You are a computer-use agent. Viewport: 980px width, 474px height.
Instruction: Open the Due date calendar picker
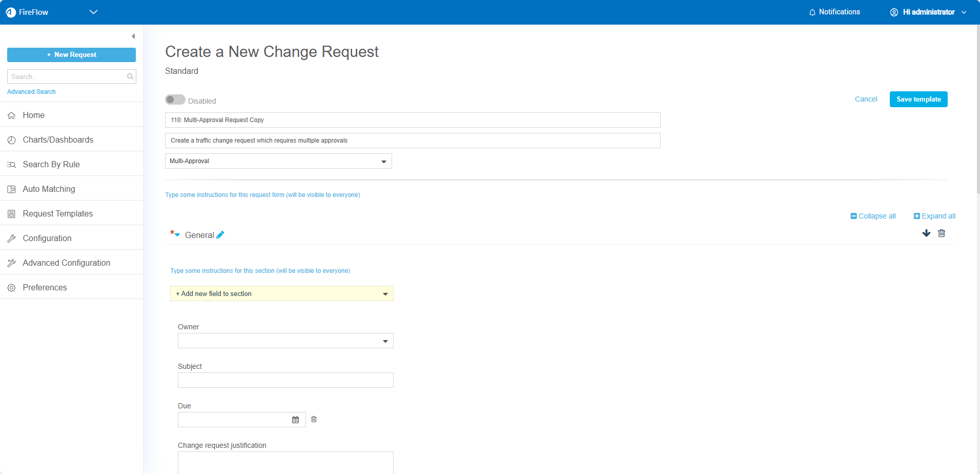[x=295, y=420]
